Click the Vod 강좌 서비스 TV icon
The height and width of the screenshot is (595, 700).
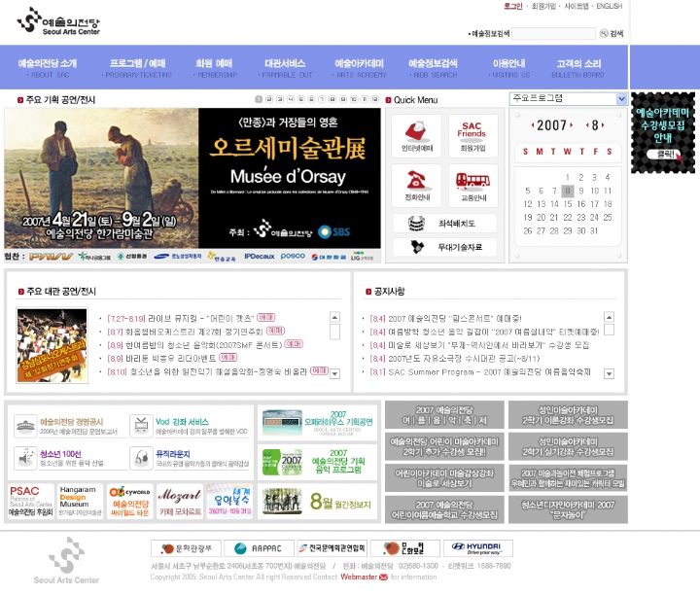coord(141,426)
